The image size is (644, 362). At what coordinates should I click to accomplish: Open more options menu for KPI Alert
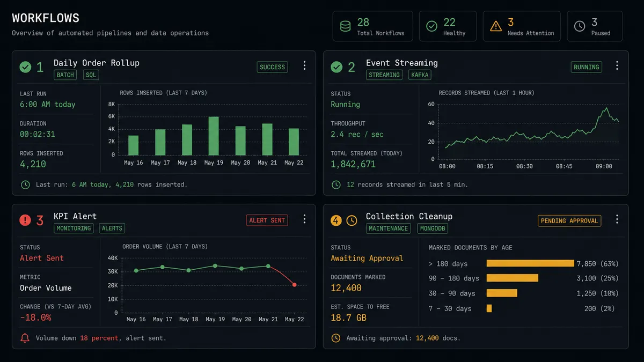point(304,219)
